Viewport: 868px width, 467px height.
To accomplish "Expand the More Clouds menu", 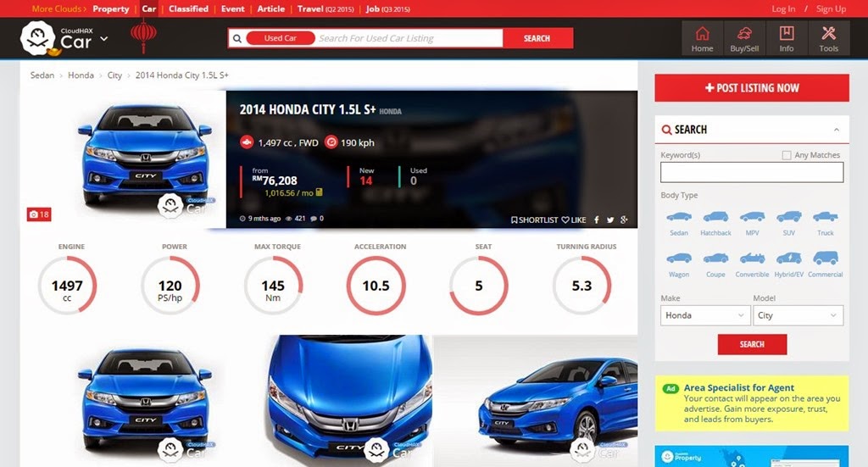I will coord(58,8).
